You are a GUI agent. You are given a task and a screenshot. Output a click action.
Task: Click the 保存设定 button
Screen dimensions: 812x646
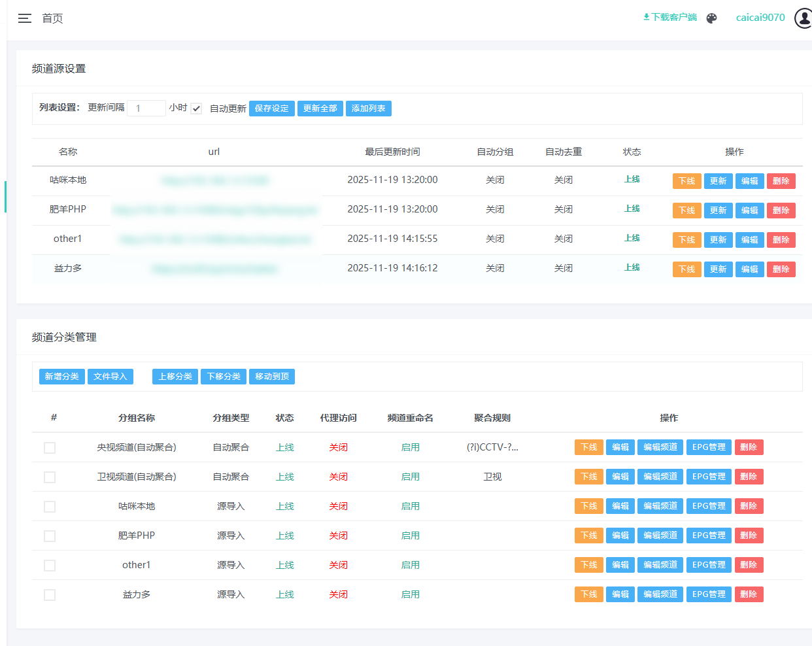[271, 109]
